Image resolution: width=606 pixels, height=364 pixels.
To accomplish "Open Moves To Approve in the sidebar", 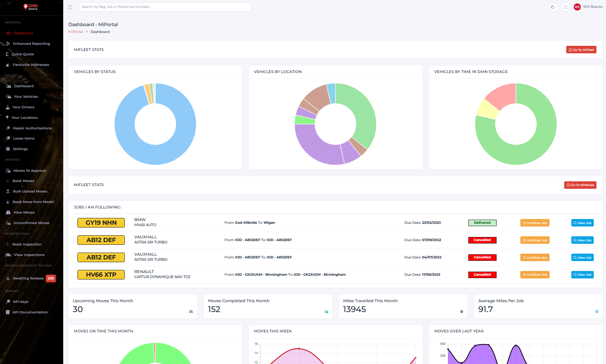I will [29, 171].
